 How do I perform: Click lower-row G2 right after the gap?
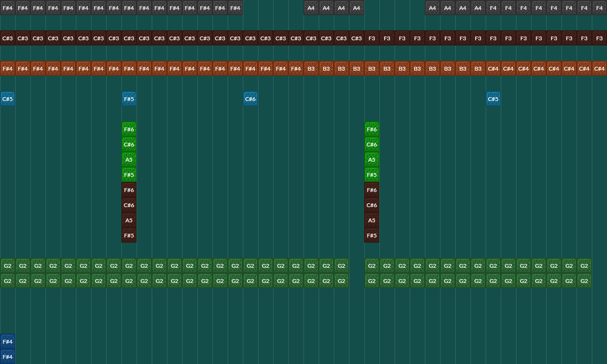(372, 281)
